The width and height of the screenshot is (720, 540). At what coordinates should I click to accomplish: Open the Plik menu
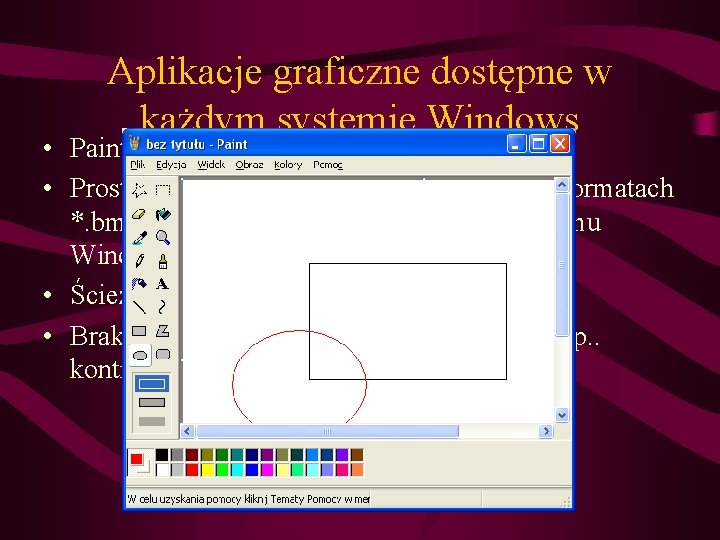click(138, 164)
